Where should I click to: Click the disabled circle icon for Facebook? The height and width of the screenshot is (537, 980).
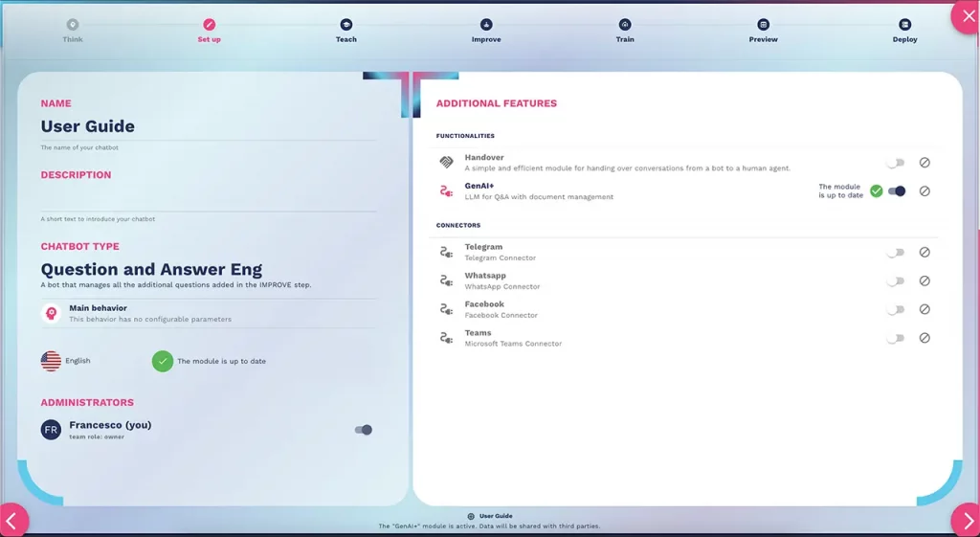point(924,309)
